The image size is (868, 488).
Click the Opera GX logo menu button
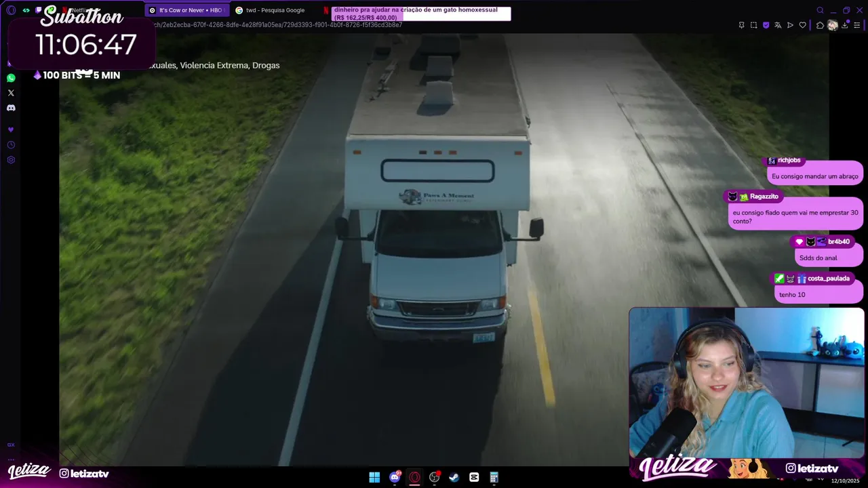pyautogui.click(x=11, y=10)
